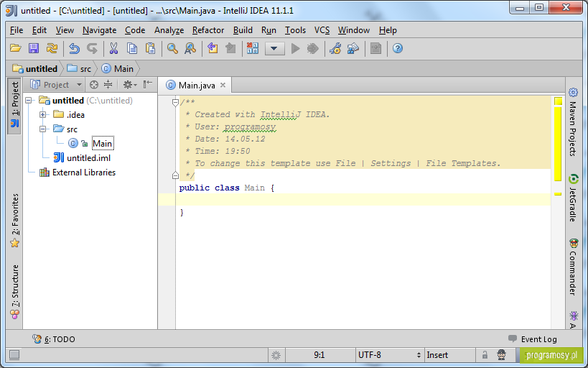Click the navigate Back arrow icon
Screen dimensions: 588x368
click(213, 48)
